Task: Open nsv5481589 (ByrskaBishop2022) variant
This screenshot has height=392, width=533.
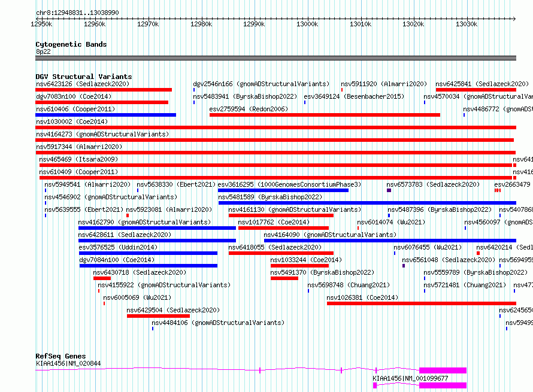Action: [x=270, y=197]
